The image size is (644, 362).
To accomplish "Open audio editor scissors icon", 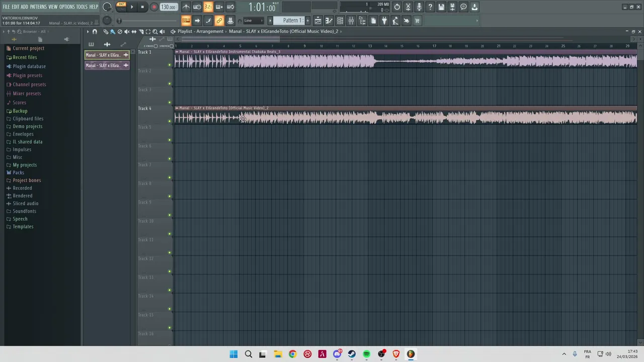I will click(x=408, y=7).
